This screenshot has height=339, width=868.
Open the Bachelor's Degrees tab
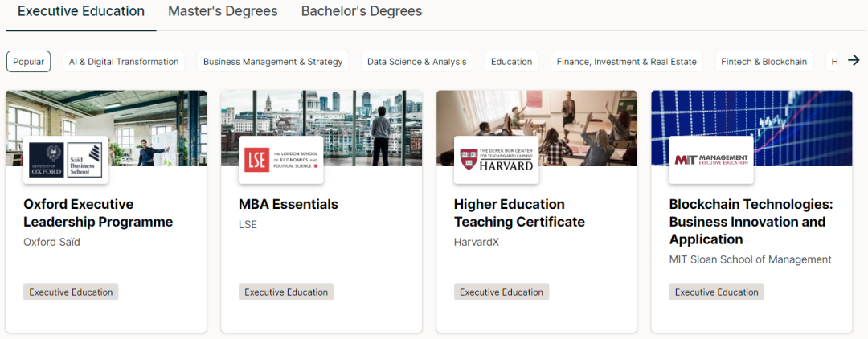361,11
